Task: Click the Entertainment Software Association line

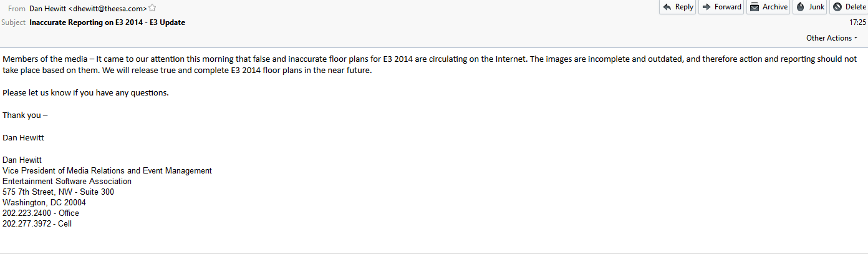Action: point(67,181)
